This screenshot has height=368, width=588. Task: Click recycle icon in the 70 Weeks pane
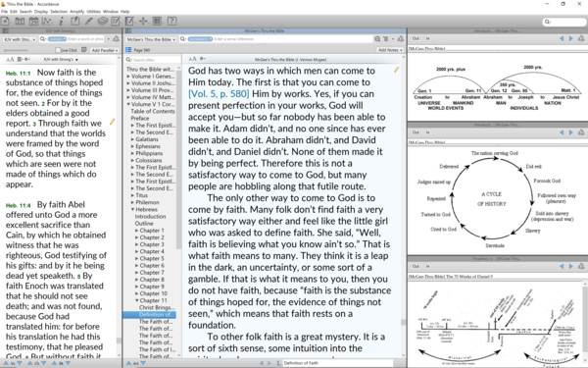click(581, 266)
